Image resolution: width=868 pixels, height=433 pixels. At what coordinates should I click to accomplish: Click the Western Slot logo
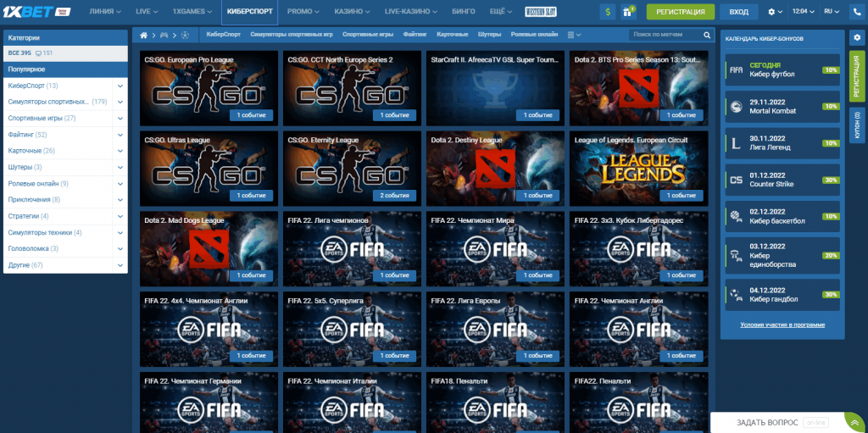point(570,12)
